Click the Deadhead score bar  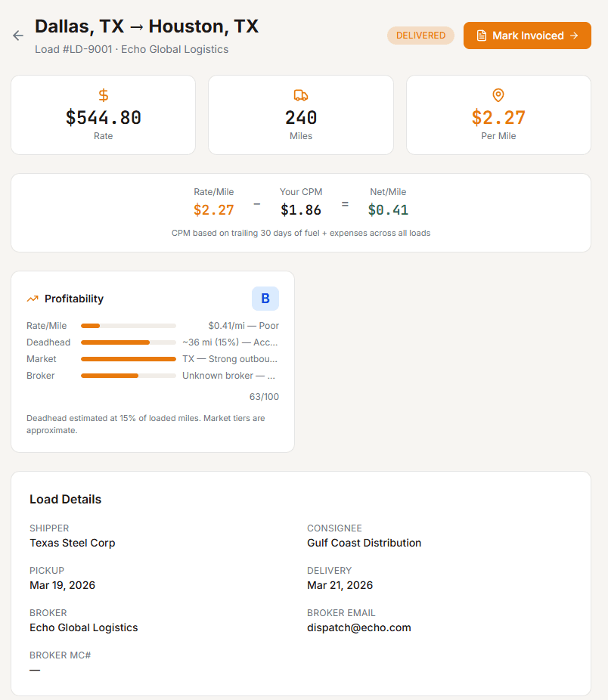(x=129, y=342)
